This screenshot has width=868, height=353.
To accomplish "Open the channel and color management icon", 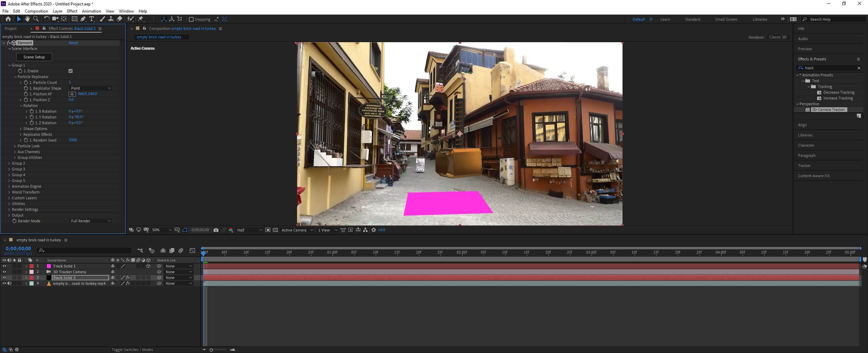I will coord(231,230).
